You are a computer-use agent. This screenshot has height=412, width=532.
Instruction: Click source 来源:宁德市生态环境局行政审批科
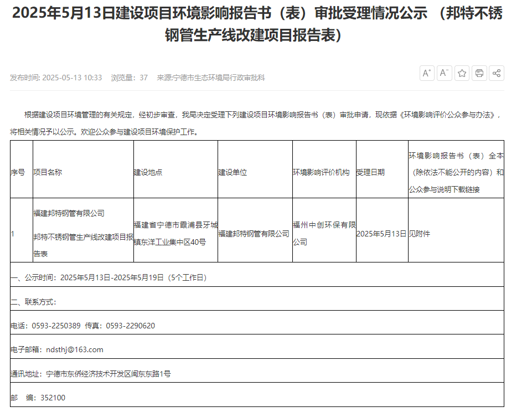211,78
